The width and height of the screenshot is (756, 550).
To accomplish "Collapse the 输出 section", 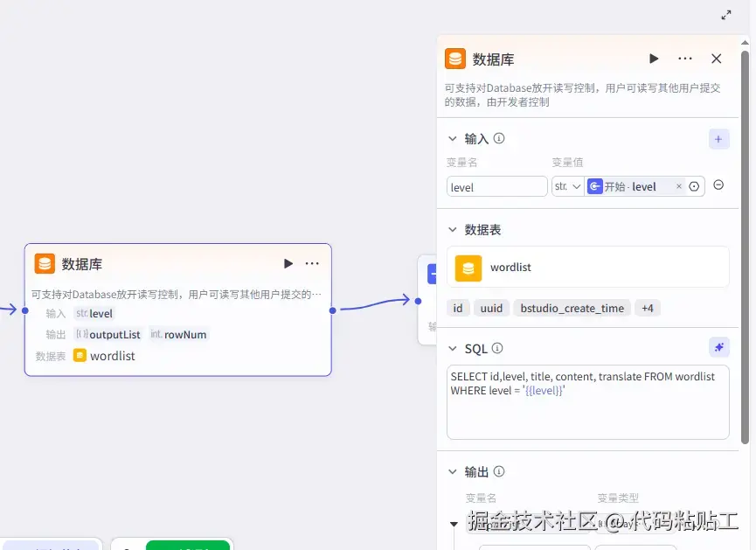I will click(x=452, y=471).
